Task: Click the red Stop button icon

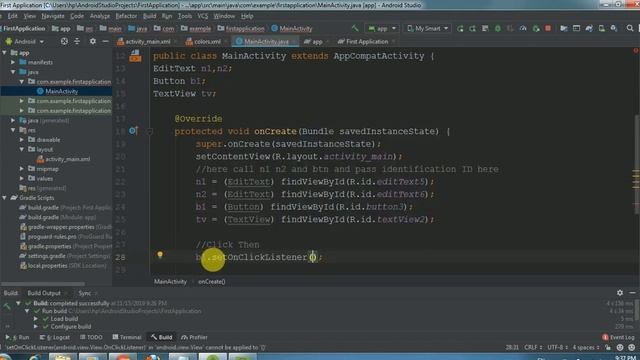Action: [548, 29]
